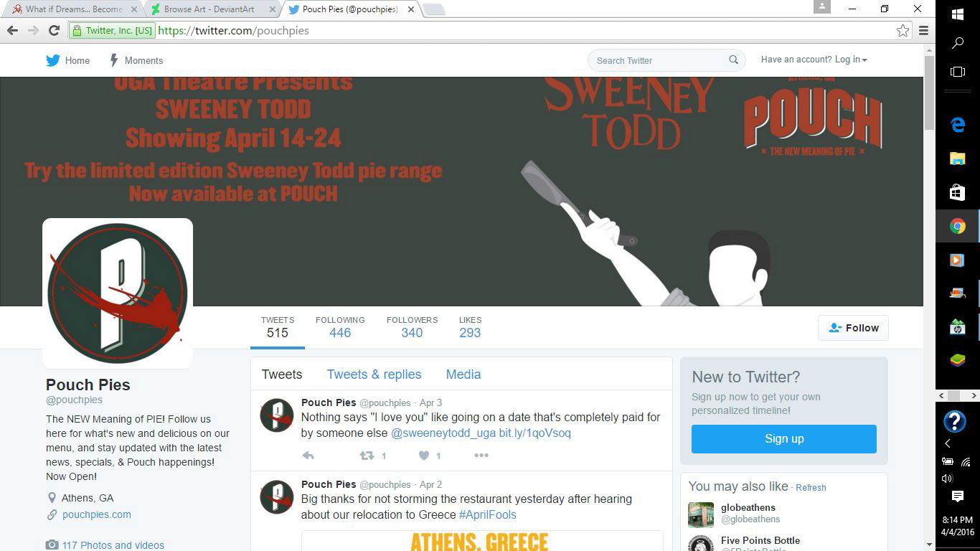This screenshot has height=551, width=980.
Task: Open '117 Photos and videos'
Action: pos(113,545)
